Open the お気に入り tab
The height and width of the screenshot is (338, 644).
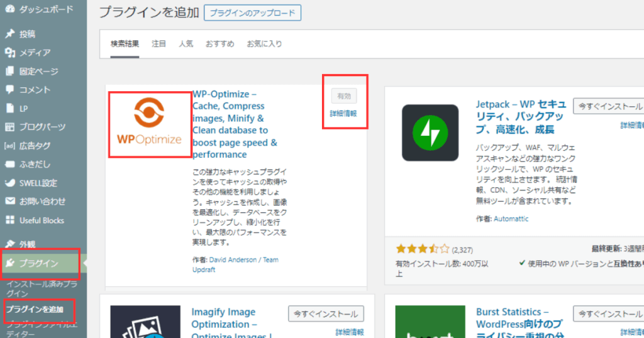(x=264, y=44)
